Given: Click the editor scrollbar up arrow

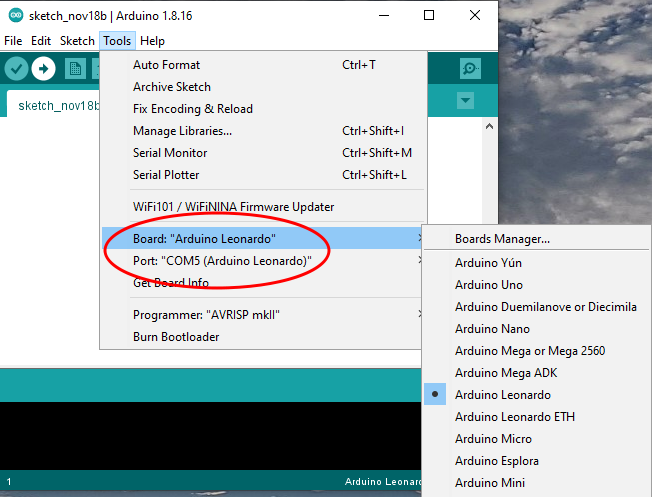Looking at the screenshot, I should tap(489, 126).
